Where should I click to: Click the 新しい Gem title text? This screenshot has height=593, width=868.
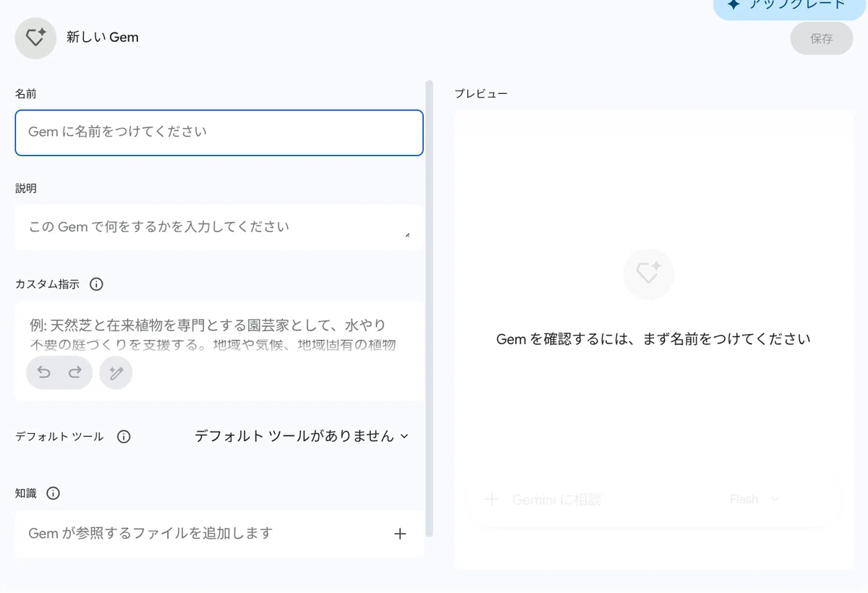[103, 38]
